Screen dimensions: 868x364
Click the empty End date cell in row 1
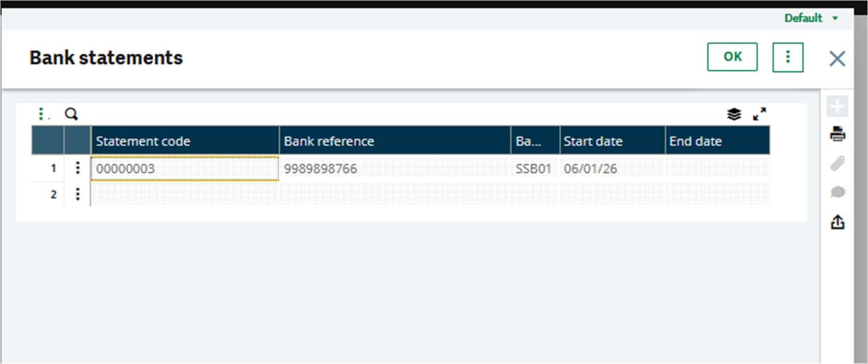coord(717,169)
